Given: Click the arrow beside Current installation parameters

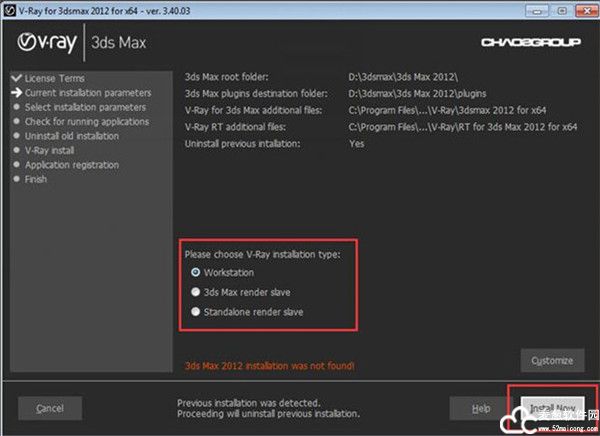Looking at the screenshot, I should [x=15, y=93].
